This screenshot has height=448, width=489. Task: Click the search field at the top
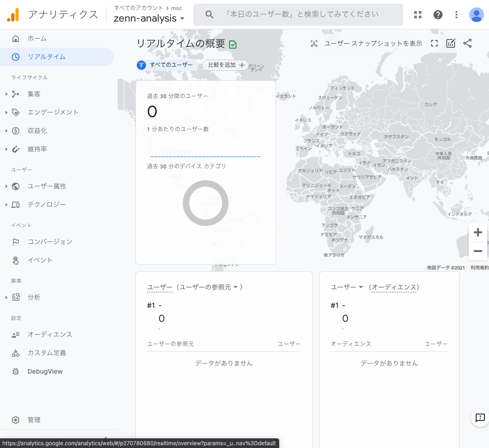click(x=298, y=14)
